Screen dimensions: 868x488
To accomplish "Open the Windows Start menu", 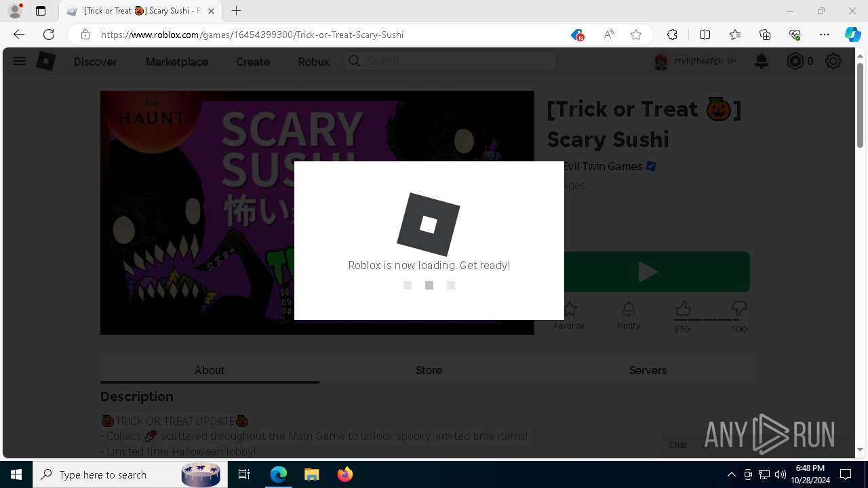I will pyautogui.click(x=16, y=474).
